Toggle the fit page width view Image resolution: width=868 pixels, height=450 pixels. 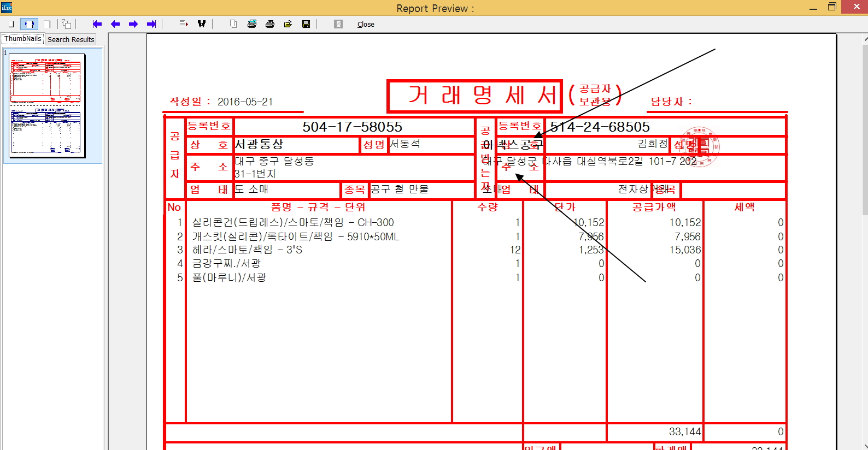[x=29, y=24]
